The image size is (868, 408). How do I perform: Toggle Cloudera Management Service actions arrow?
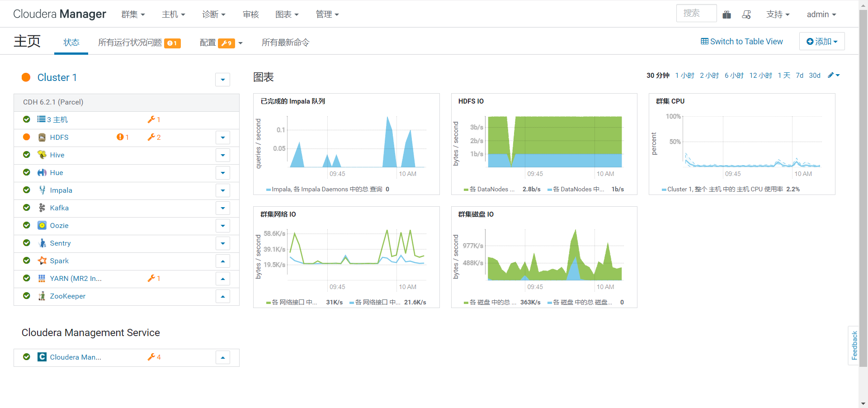(x=223, y=357)
